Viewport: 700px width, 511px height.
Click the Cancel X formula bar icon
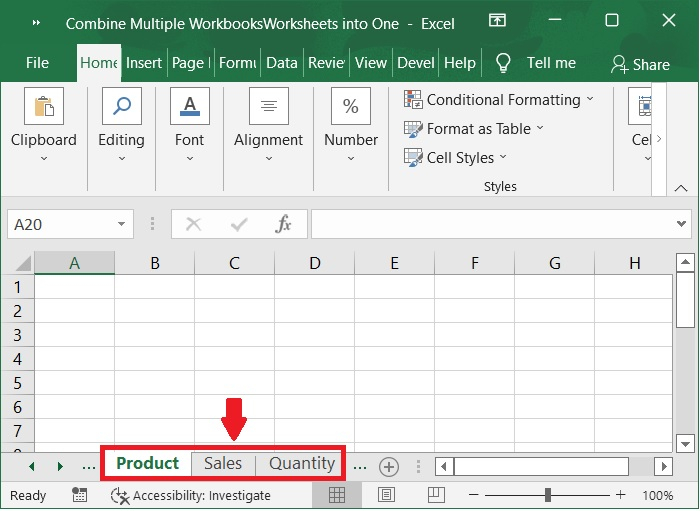pyautogui.click(x=193, y=224)
